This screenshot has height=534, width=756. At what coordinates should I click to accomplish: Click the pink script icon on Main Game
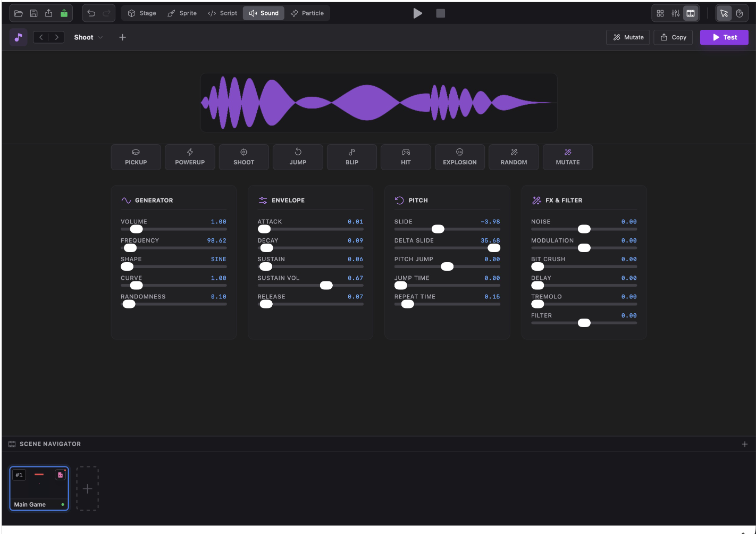(x=61, y=474)
